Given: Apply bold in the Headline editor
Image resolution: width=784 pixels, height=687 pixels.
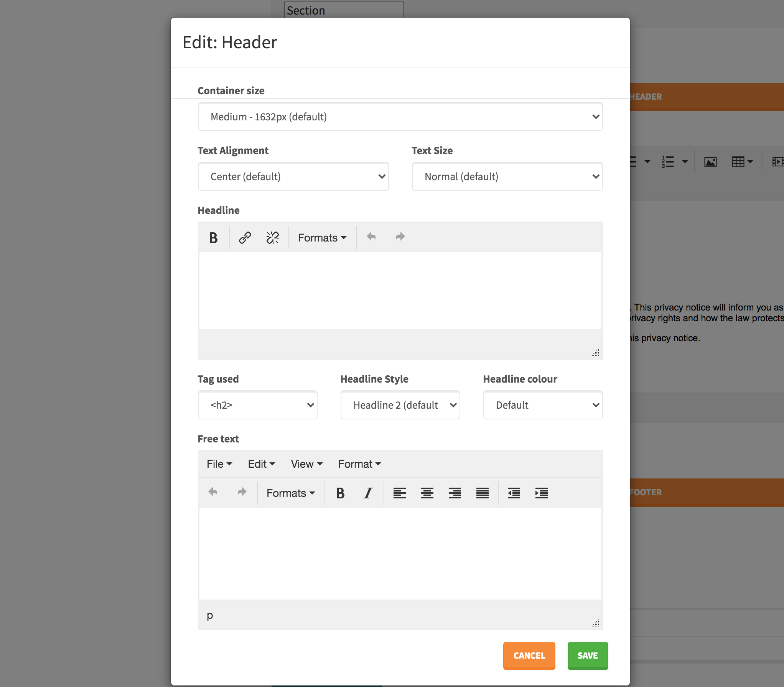Looking at the screenshot, I should coord(213,237).
